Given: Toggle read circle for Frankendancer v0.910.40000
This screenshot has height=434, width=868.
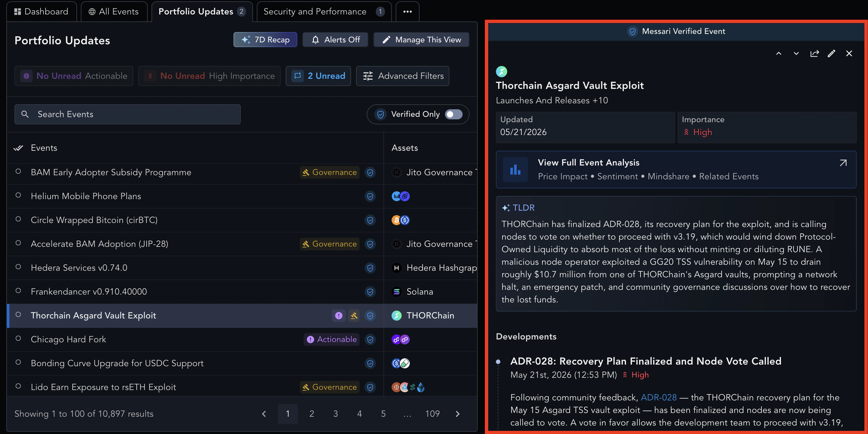Looking at the screenshot, I should coord(18,291).
